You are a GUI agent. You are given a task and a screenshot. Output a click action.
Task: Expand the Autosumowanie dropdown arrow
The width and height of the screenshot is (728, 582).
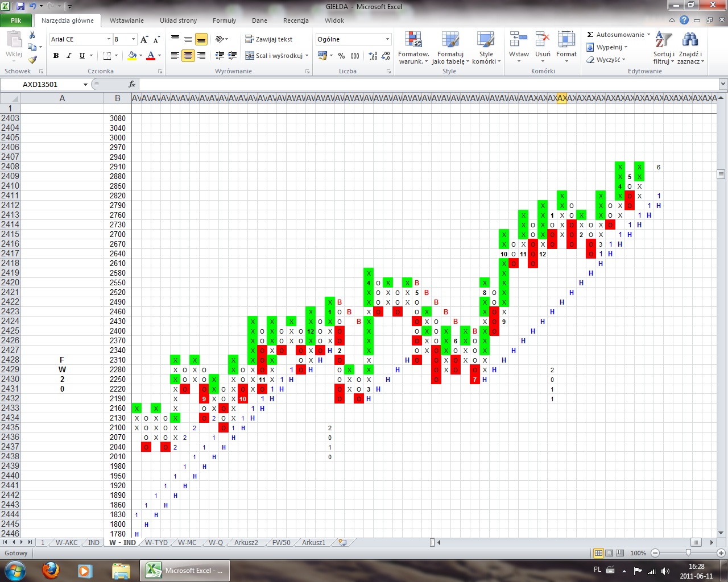pyautogui.click(x=648, y=35)
